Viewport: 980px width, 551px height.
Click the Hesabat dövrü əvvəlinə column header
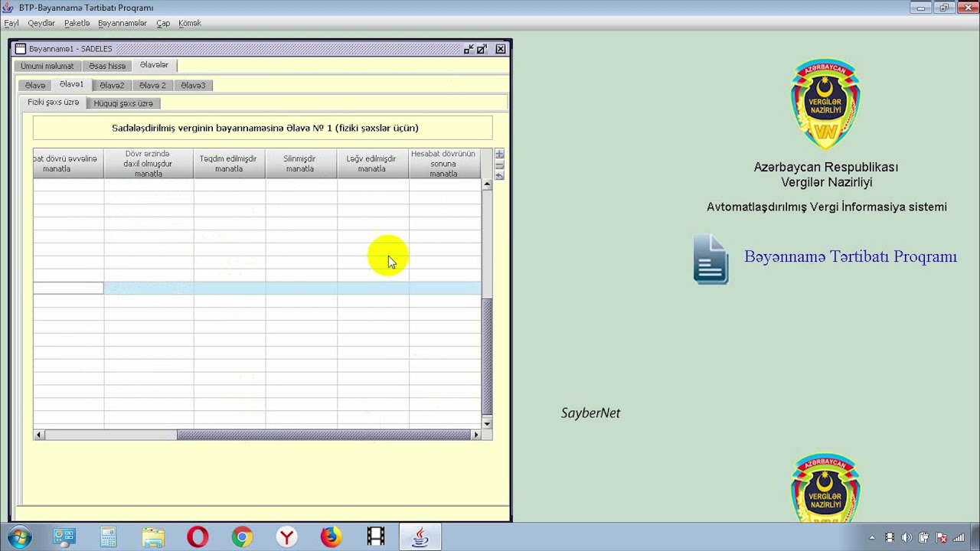point(68,164)
